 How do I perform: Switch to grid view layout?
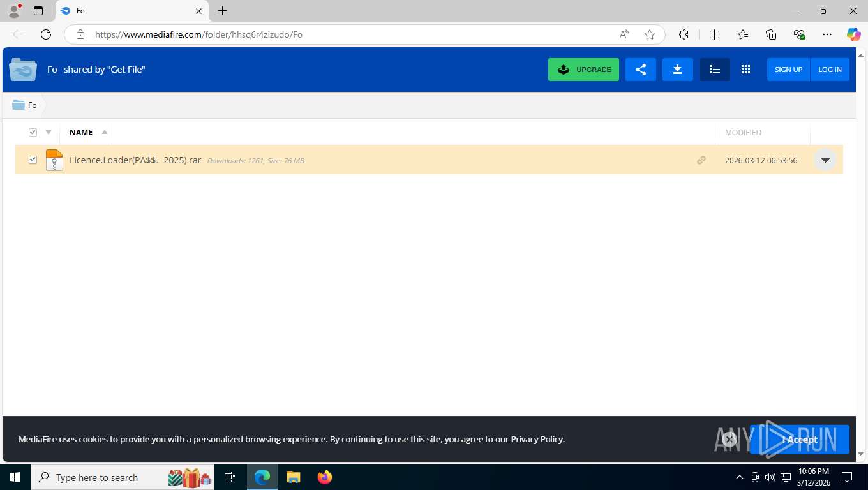(745, 70)
